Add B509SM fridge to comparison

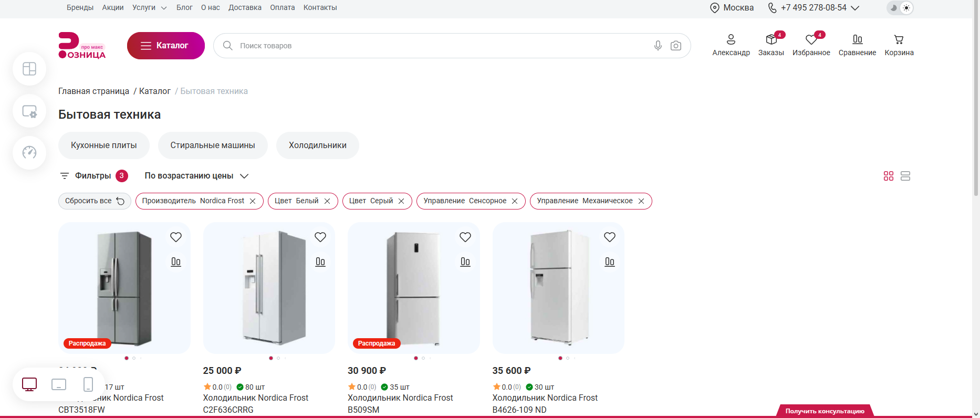(x=465, y=262)
